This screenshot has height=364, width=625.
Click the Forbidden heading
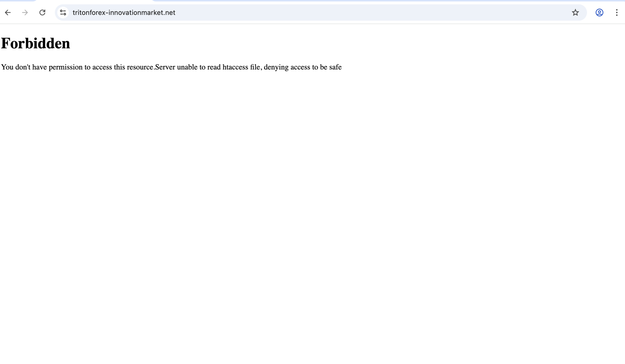coord(35,43)
